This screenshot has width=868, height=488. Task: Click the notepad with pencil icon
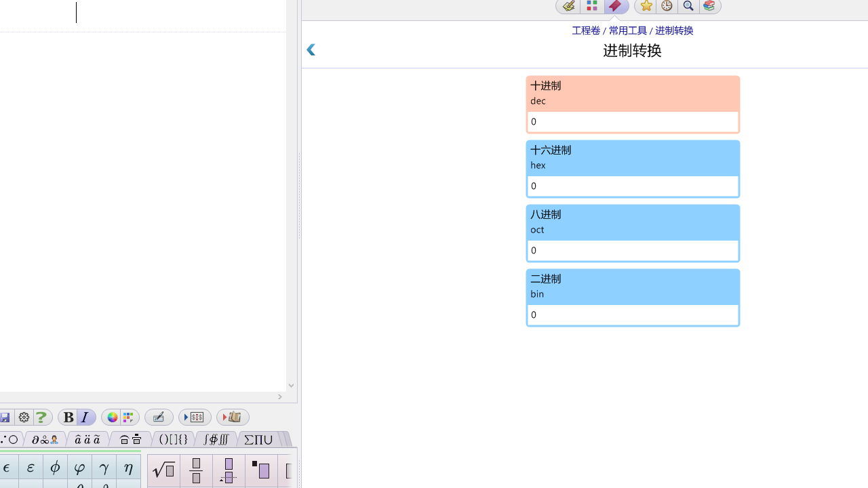click(568, 6)
